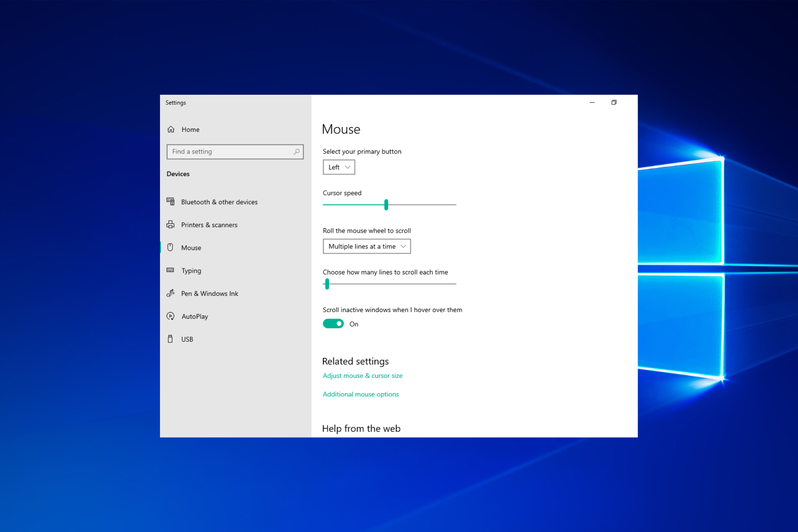Open Pen & Windows Ink settings
This screenshot has width=798, height=532.
(210, 293)
